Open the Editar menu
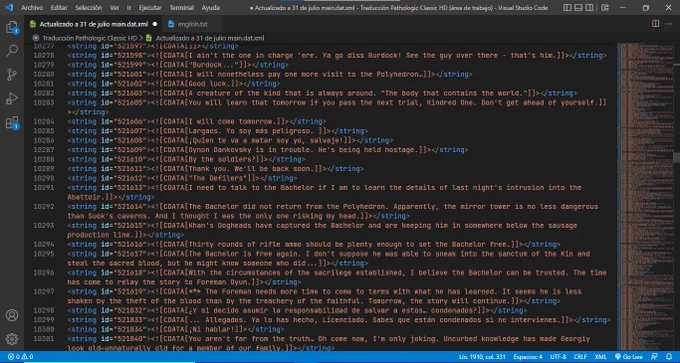The image size is (680, 363). (x=59, y=8)
